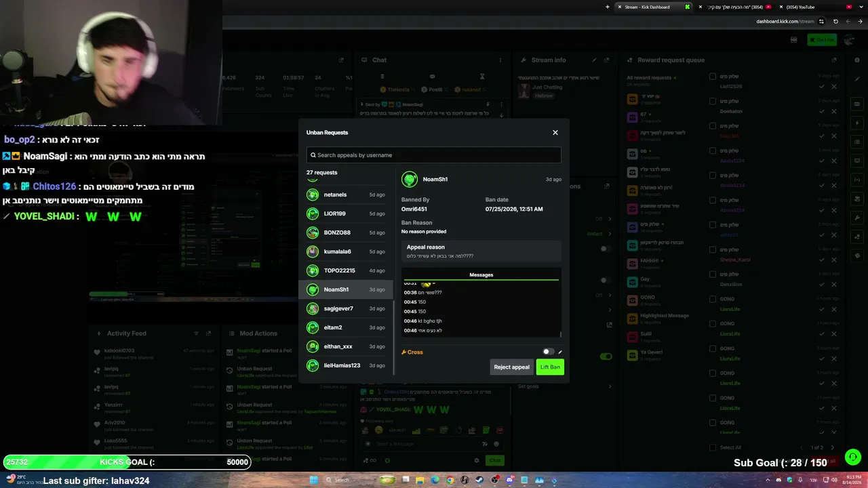Viewport: 868px width, 488px height.
Task: Open Discord from the taskbar
Action: (x=510, y=480)
